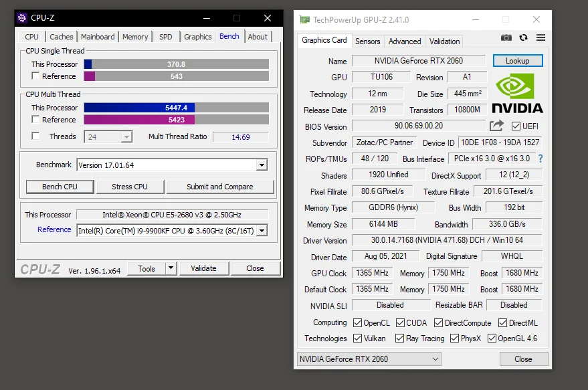The height and width of the screenshot is (390, 588).
Task: Toggle the Threads checkbox in CPU-Z
Action: tap(35, 136)
